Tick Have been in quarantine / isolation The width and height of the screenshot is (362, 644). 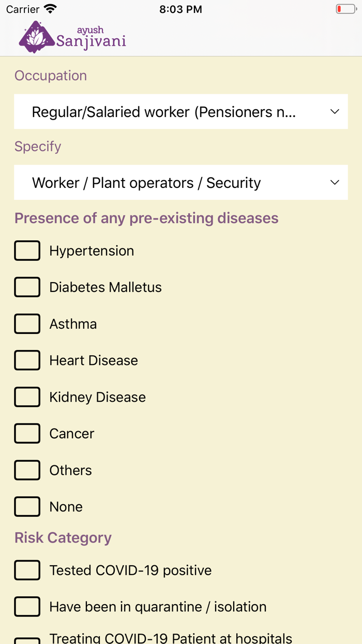click(27, 607)
